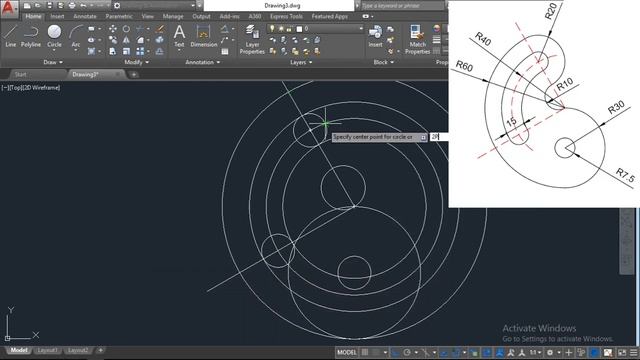The width and height of the screenshot is (640, 360).
Task: Open the Circle tool dropdown arrow
Action: [54, 51]
